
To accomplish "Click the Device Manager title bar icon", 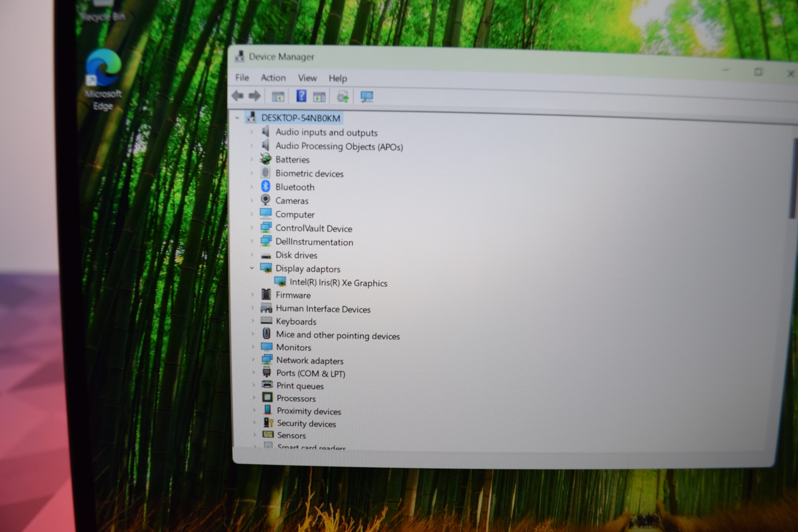I will tap(240, 56).
